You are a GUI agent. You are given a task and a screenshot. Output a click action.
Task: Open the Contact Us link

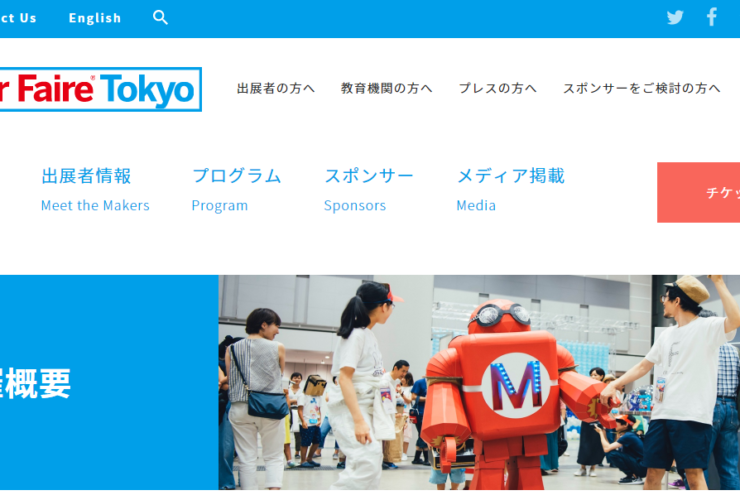[18, 18]
